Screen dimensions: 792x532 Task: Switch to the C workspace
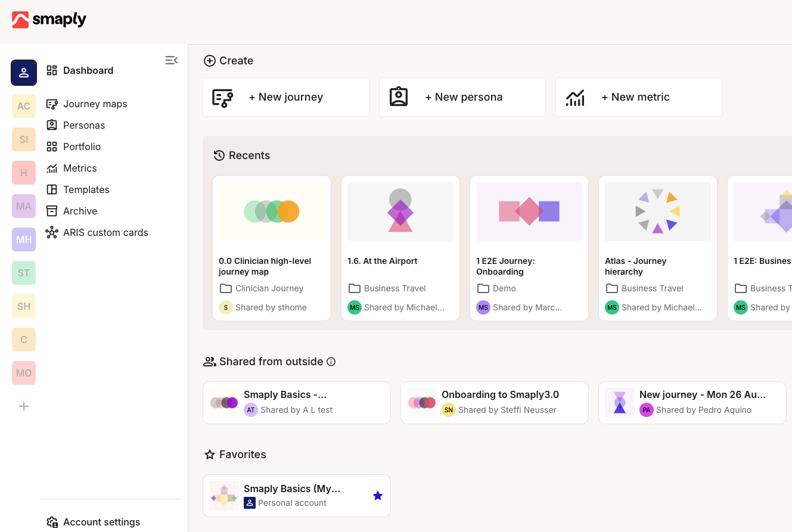pos(24,340)
